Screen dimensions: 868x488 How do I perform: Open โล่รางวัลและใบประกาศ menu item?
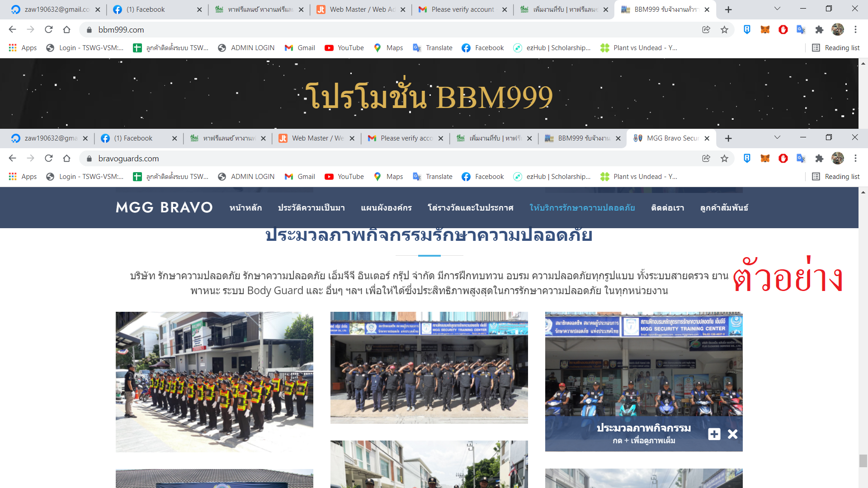coord(471,208)
